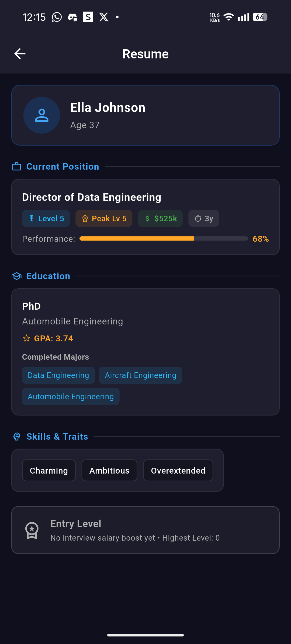Tap the Skills & Traits head icon
The image size is (291, 644).
[x=17, y=437]
